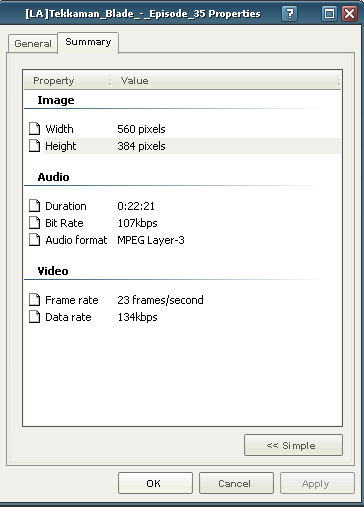Screen dimensions: 364x507
Task: Select the MPEG Layer-3 audio format value
Action: [151, 240]
